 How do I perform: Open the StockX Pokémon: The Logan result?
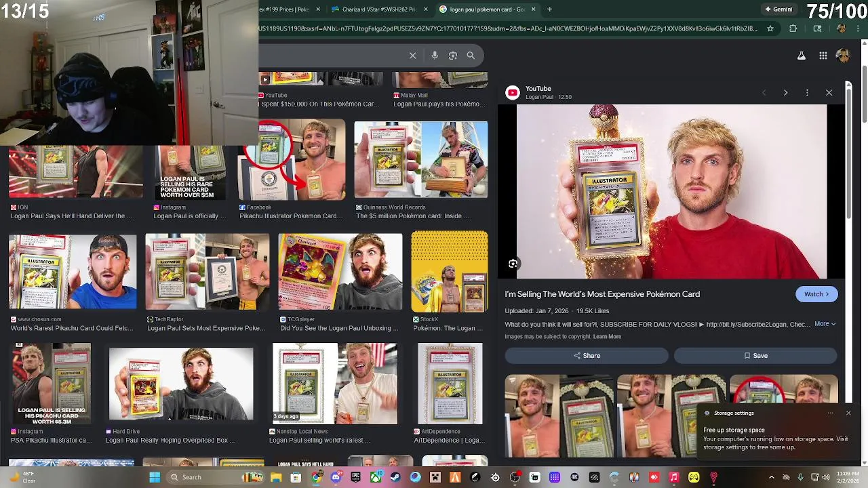coord(449,272)
